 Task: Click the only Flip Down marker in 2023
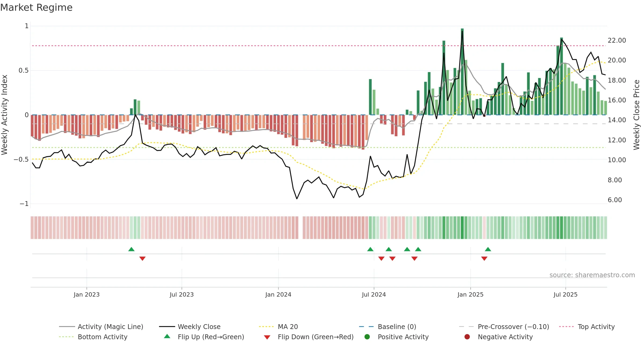(142, 258)
